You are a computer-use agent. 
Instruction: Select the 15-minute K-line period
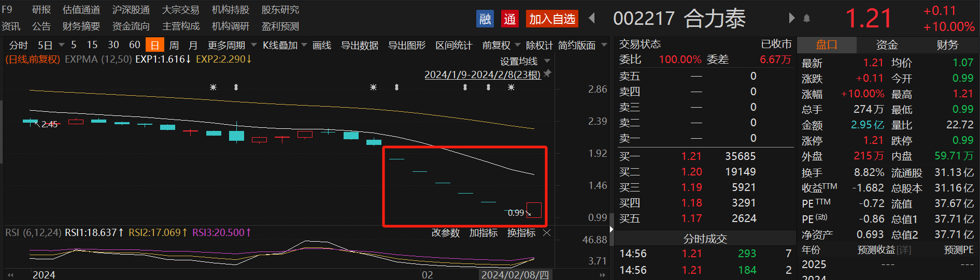[x=92, y=45]
